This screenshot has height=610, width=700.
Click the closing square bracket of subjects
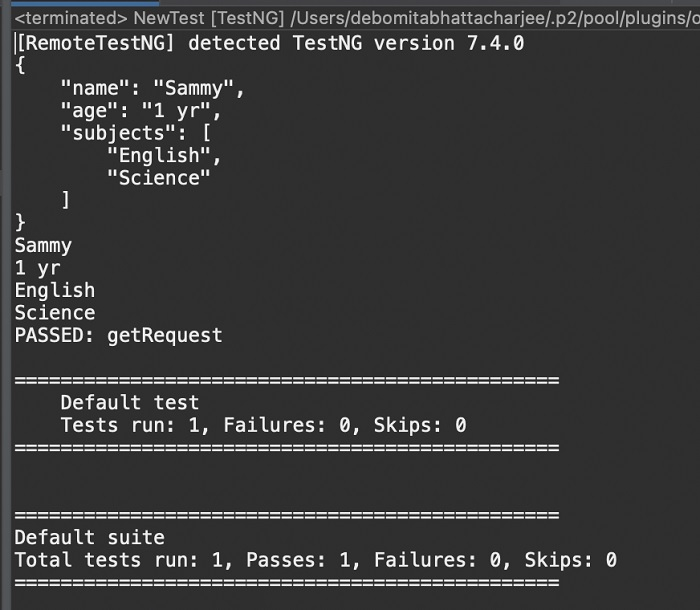66,200
